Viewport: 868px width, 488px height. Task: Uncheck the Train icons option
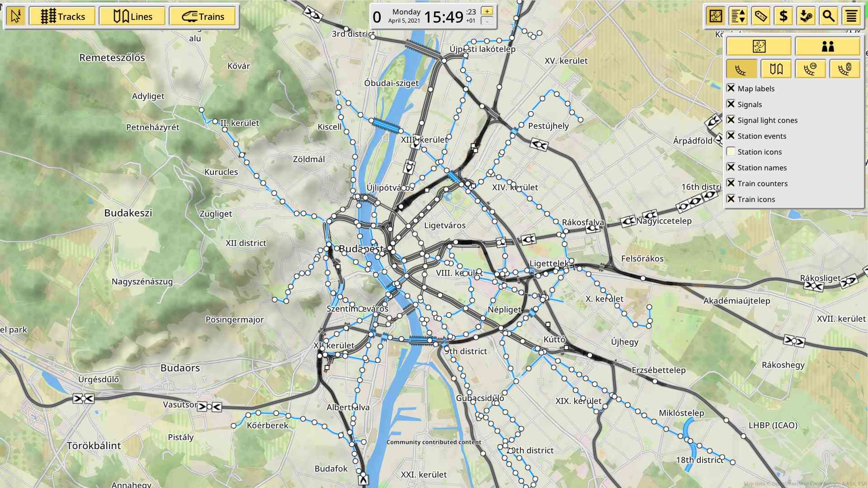pyautogui.click(x=731, y=199)
